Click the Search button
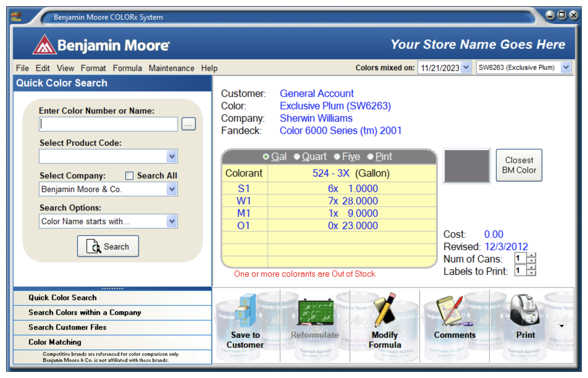Image resolution: width=588 pixels, height=378 pixels. pyautogui.click(x=108, y=246)
